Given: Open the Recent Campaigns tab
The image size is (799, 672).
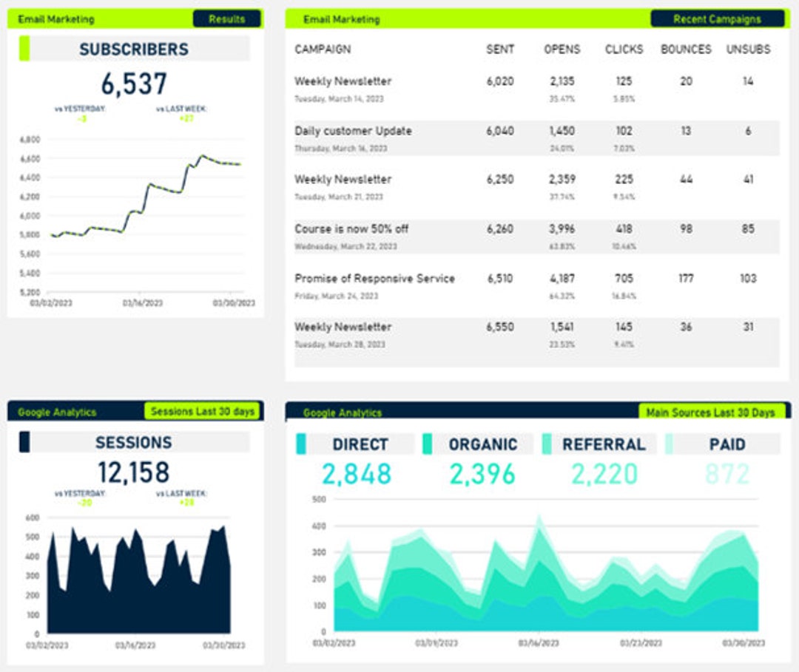Looking at the screenshot, I should click(717, 18).
